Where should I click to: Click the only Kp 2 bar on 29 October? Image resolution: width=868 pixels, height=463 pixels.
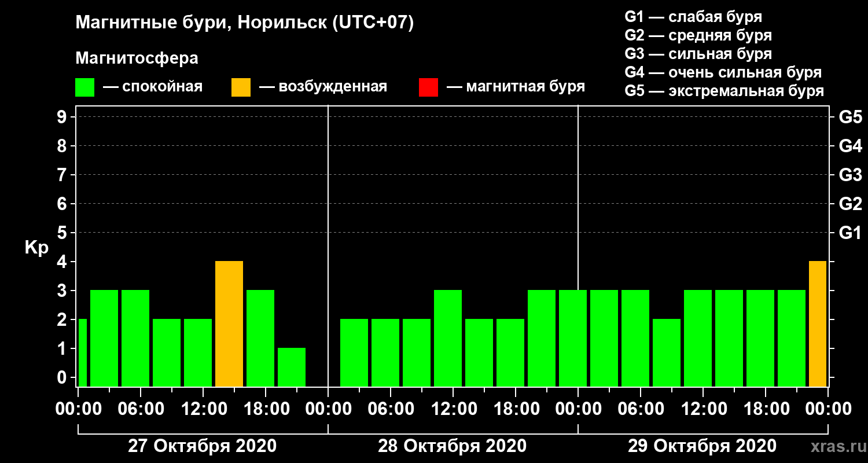[x=667, y=352]
